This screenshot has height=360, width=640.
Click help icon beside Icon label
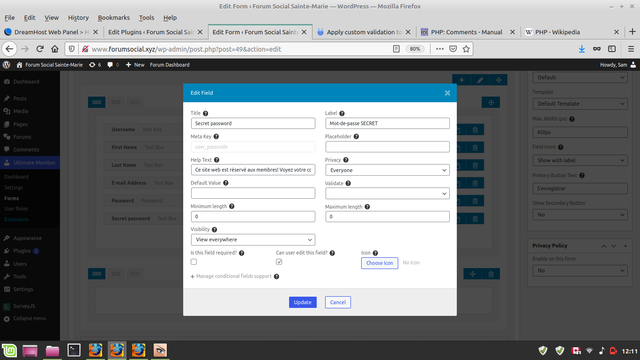pos(376,253)
